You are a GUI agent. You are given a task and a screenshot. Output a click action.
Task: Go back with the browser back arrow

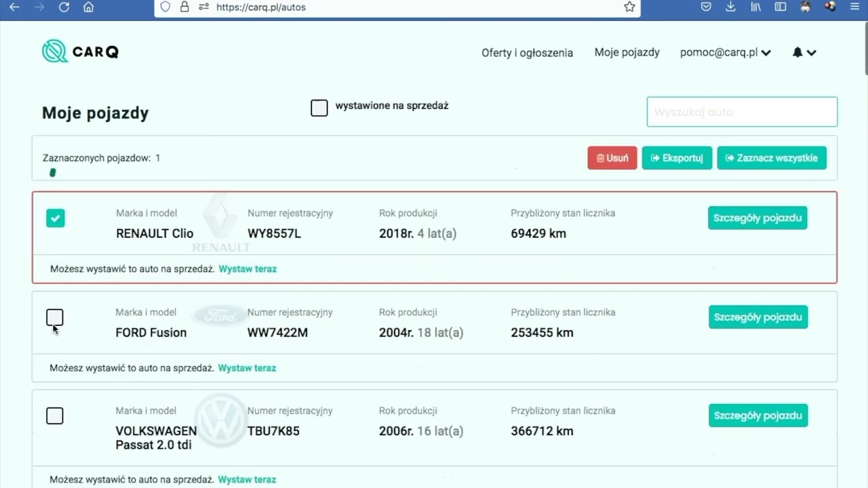(14, 7)
